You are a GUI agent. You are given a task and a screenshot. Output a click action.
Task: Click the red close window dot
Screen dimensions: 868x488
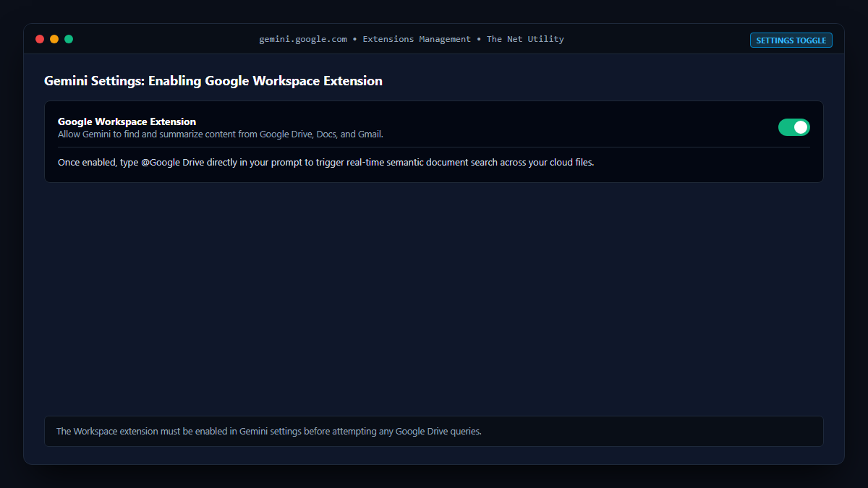(40, 39)
